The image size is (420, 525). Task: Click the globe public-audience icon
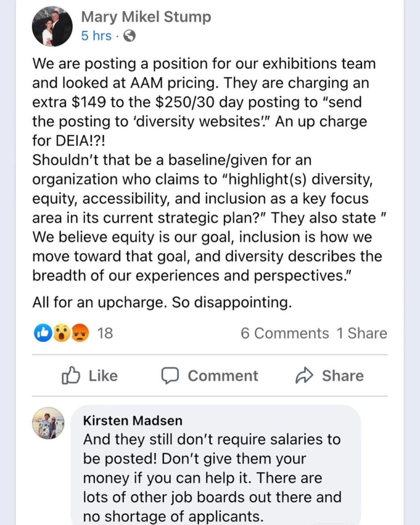pos(130,36)
